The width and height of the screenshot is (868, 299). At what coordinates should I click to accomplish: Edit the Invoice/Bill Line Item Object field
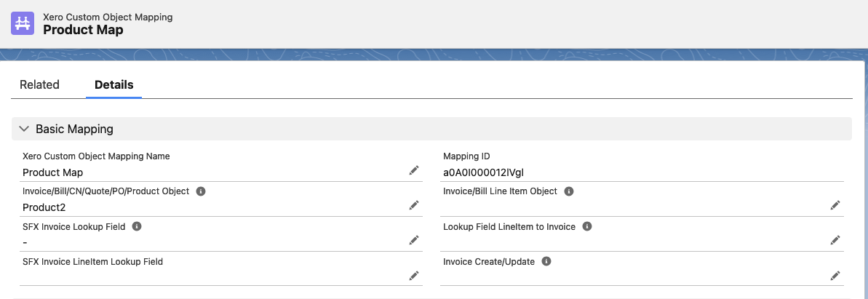click(835, 205)
